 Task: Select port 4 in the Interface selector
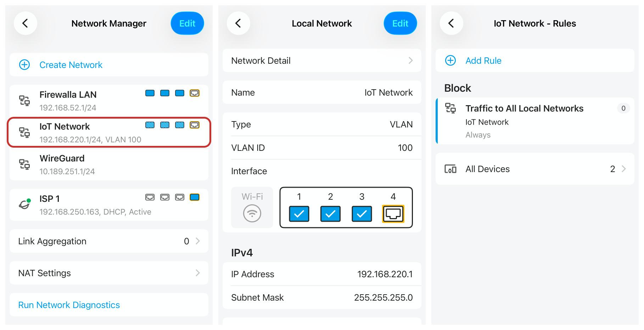pyautogui.click(x=393, y=214)
